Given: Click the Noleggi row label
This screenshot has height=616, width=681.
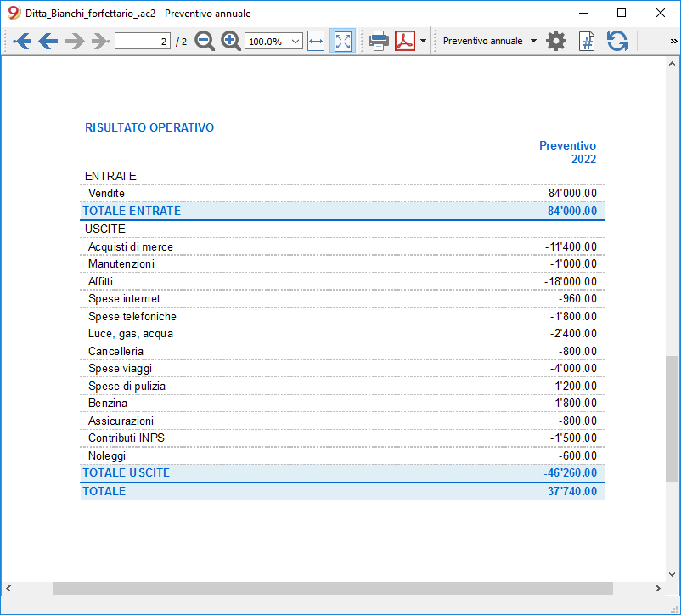Looking at the screenshot, I should (107, 456).
